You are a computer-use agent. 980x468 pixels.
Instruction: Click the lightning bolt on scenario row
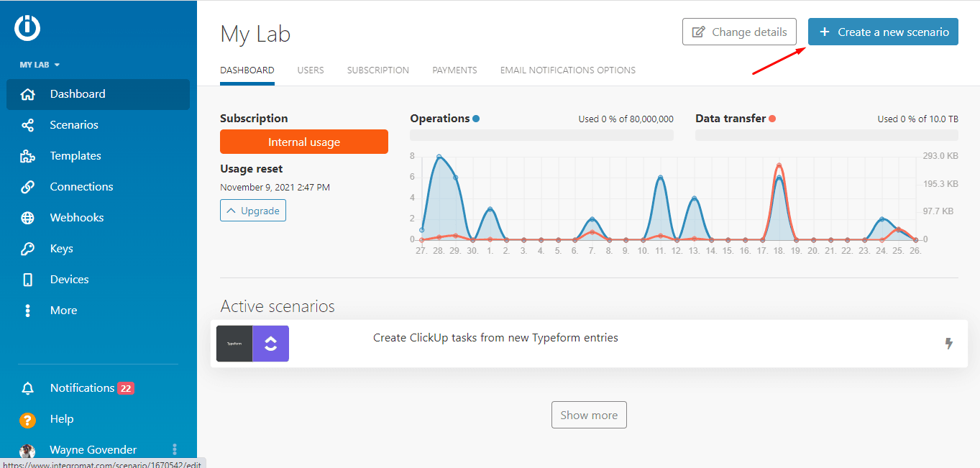tap(948, 344)
